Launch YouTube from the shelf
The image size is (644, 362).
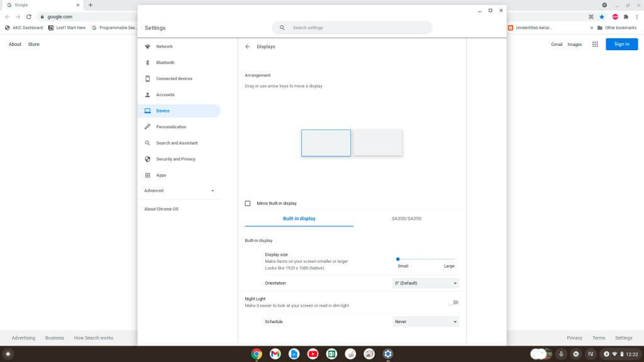pos(313,354)
